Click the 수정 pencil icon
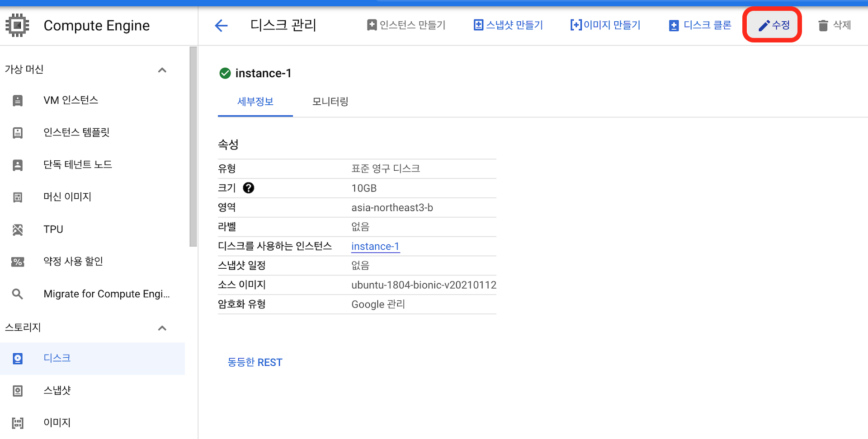Screen dimensions: 868x439 pos(764,26)
